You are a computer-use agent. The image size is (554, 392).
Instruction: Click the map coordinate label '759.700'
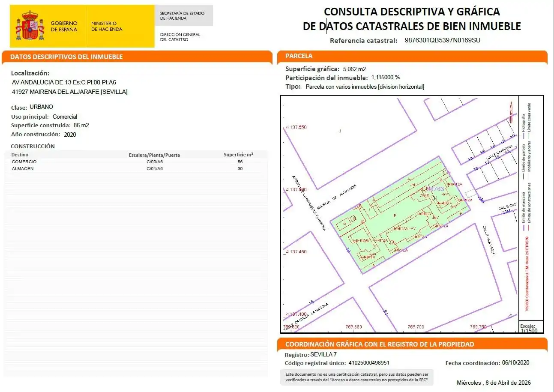pos(416,327)
